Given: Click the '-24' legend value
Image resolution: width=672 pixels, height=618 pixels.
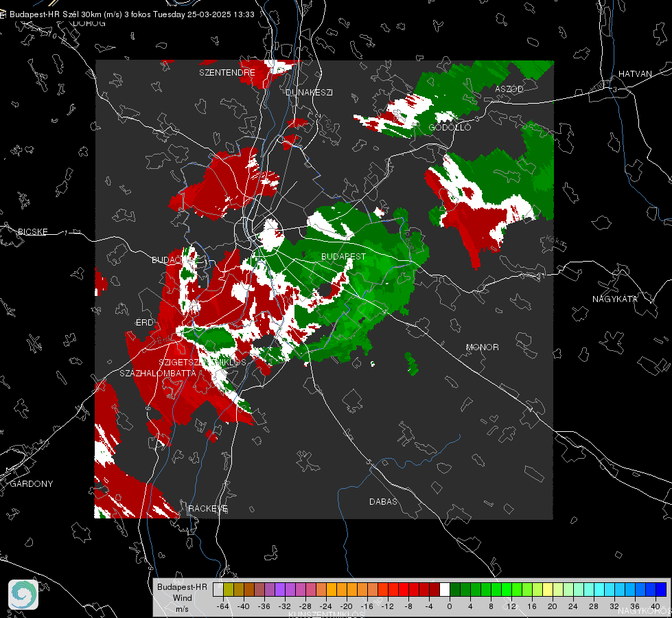Looking at the screenshot, I should [x=326, y=606].
